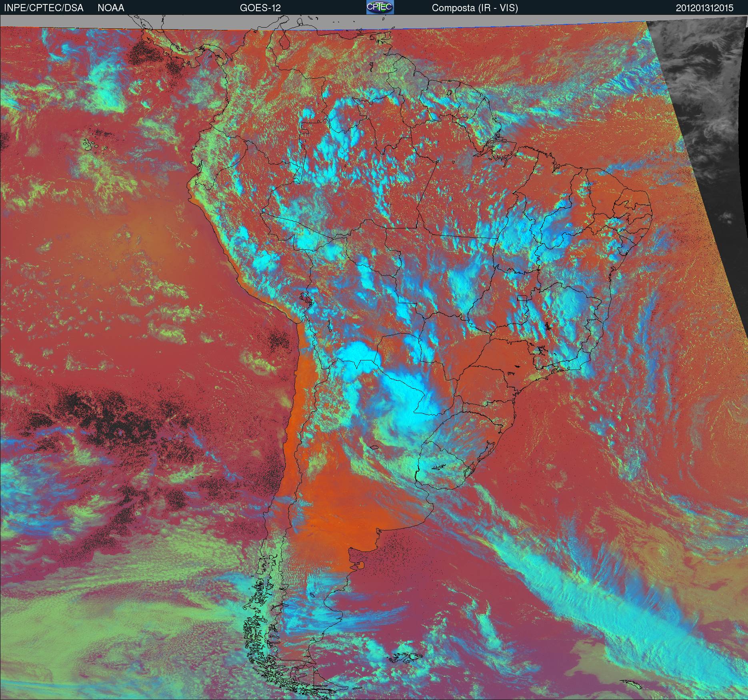Click the CPTEC logo in the header
This screenshot has height=700, width=748.
[380, 7]
